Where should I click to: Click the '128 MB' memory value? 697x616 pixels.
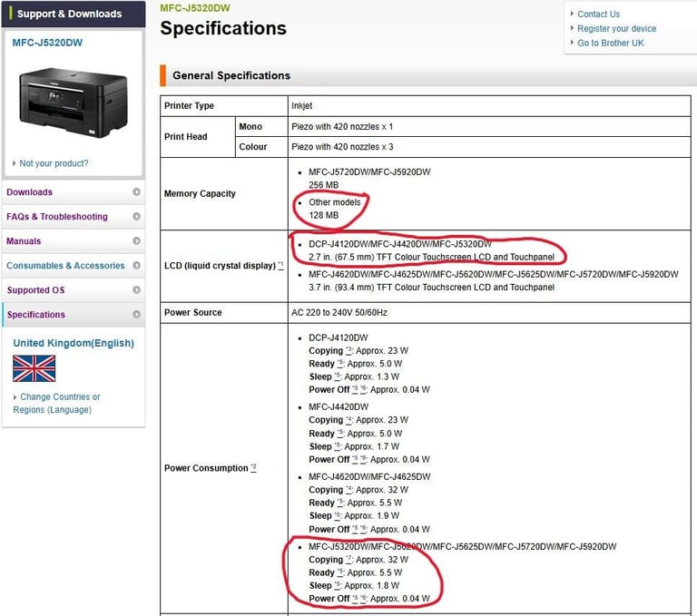(324, 215)
